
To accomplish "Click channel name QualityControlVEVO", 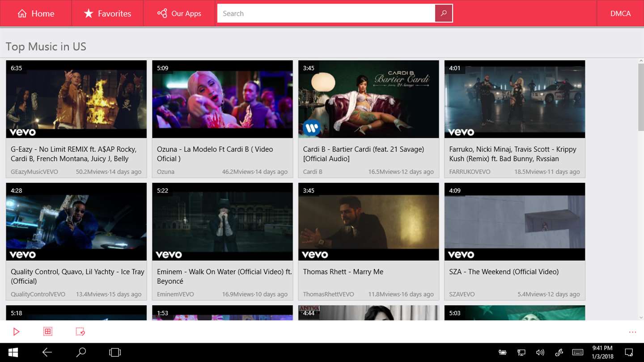I will click(x=38, y=294).
